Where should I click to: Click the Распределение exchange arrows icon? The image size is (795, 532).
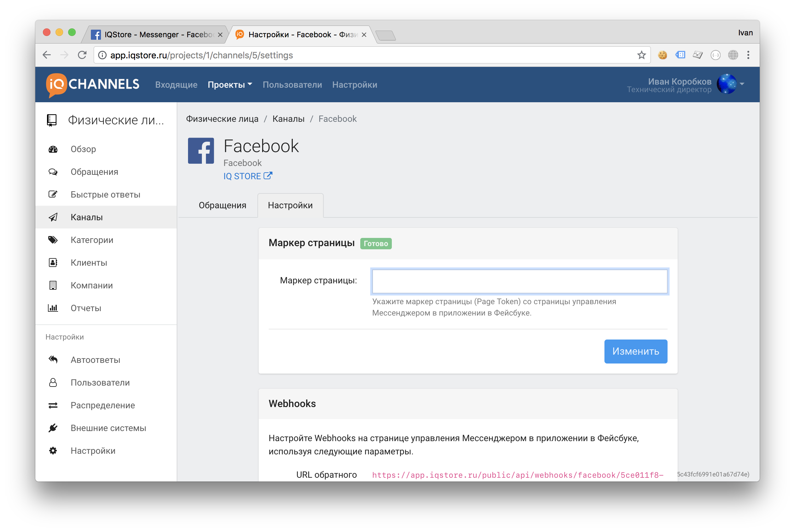(53, 405)
